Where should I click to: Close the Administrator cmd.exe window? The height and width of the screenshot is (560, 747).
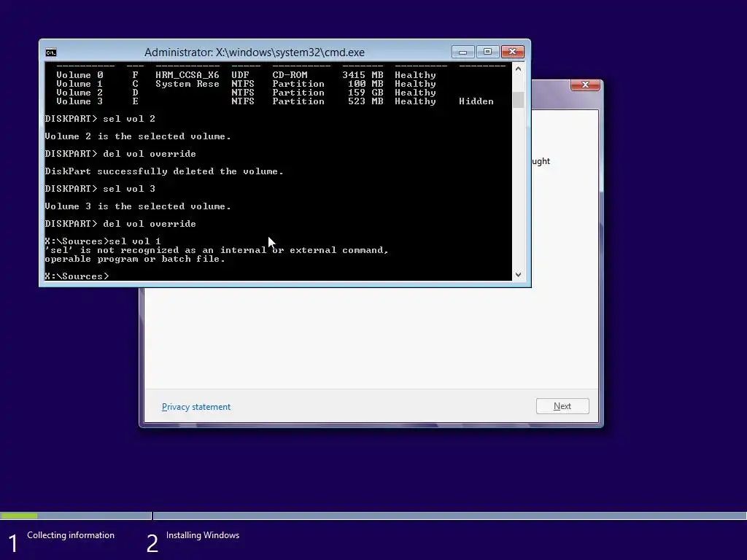coord(513,52)
